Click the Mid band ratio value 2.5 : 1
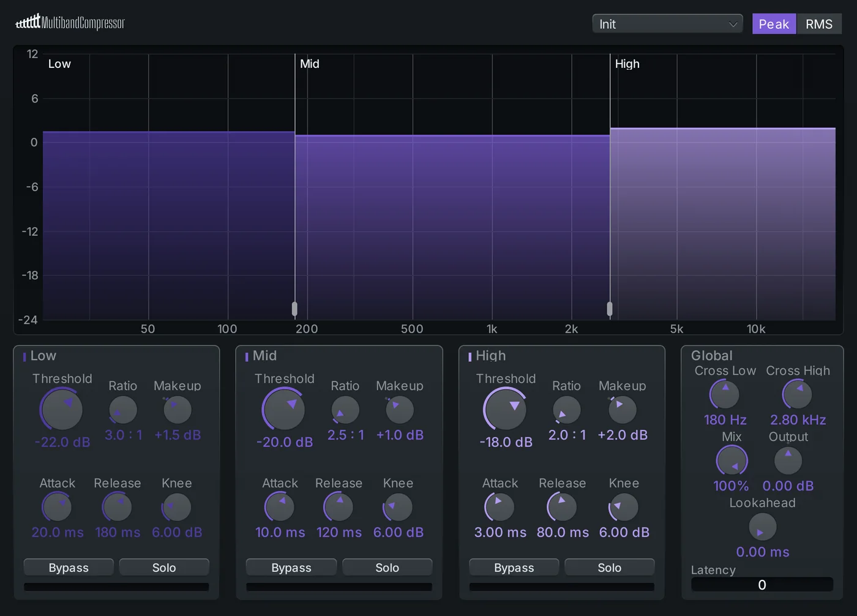The height and width of the screenshot is (616, 857). (346, 435)
